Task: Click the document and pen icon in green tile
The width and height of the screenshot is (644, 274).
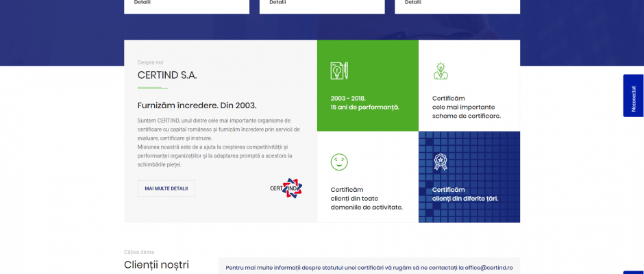Action: [339, 71]
